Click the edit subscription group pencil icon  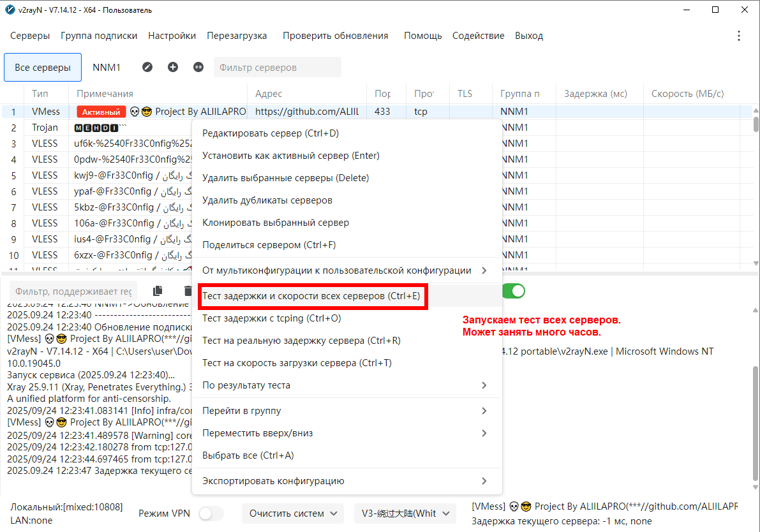coord(147,67)
